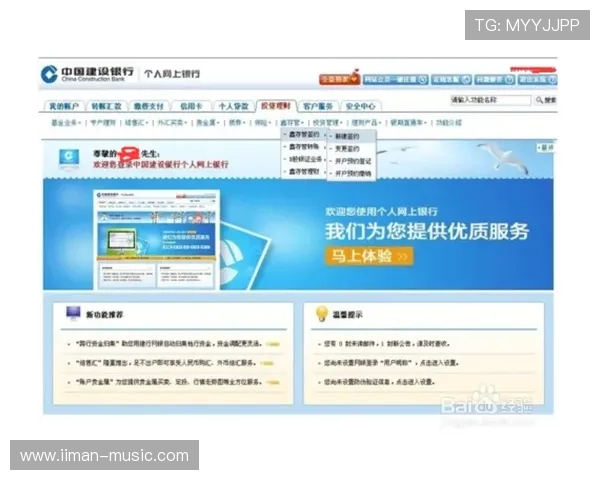Expand the 外汇买卖 submenu
This screenshot has height=480, width=600.
[172, 122]
